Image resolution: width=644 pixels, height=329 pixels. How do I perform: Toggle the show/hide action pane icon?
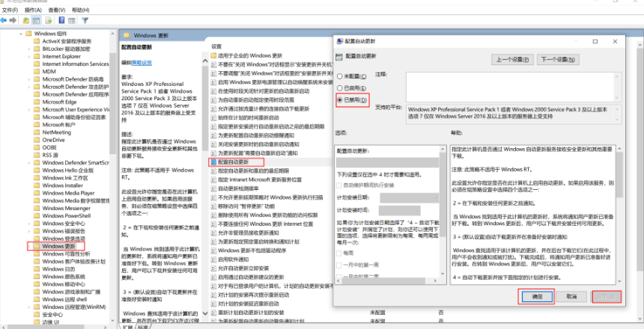point(71,20)
